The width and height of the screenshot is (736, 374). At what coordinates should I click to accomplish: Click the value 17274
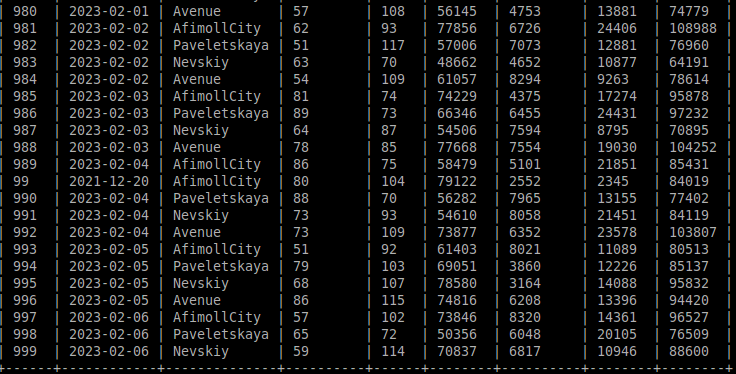pos(617,96)
